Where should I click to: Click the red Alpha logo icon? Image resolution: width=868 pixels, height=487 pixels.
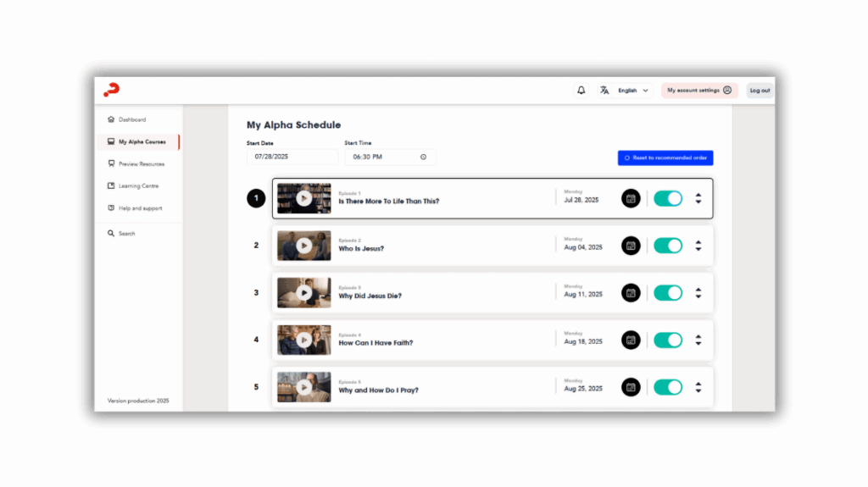click(x=111, y=90)
